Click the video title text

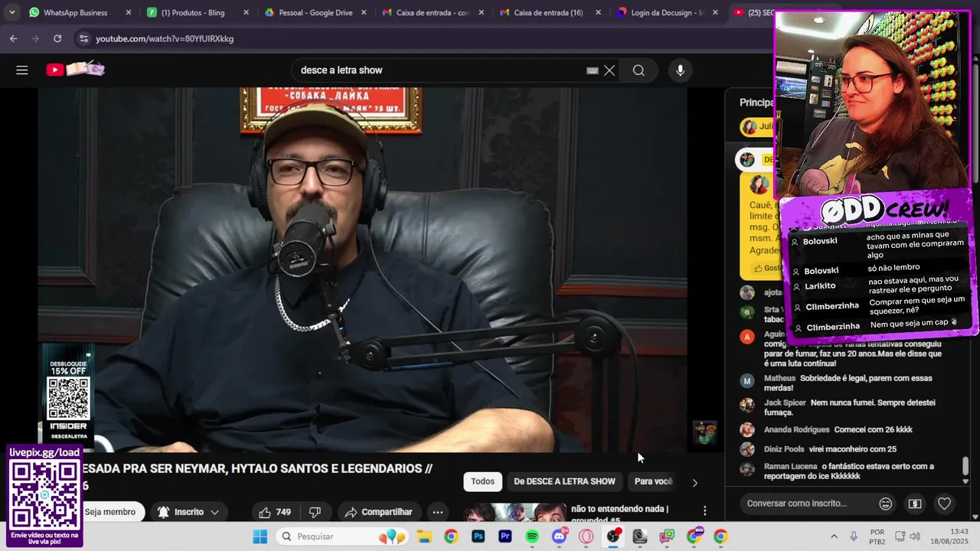[x=256, y=476]
